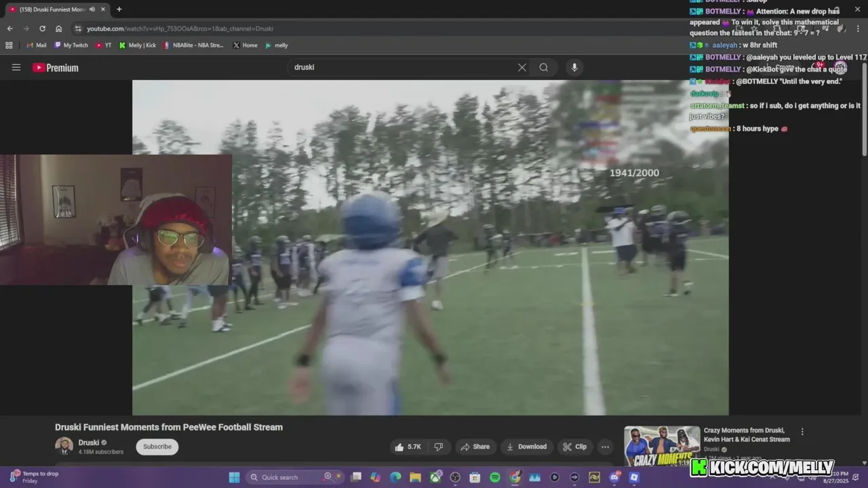Go to YouTube Premium home logo
The height and width of the screenshot is (488, 868).
[x=56, y=67]
